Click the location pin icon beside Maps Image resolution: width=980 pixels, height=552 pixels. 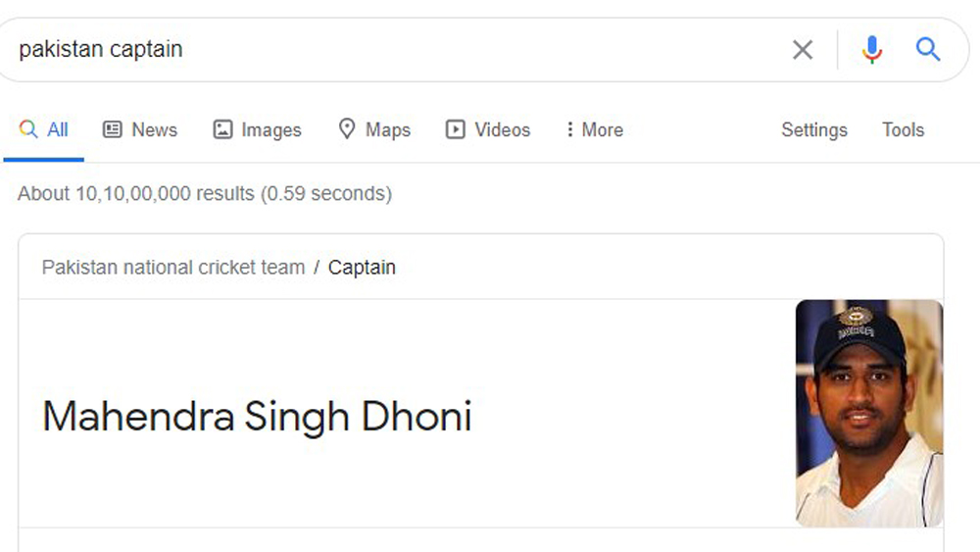[x=347, y=129]
